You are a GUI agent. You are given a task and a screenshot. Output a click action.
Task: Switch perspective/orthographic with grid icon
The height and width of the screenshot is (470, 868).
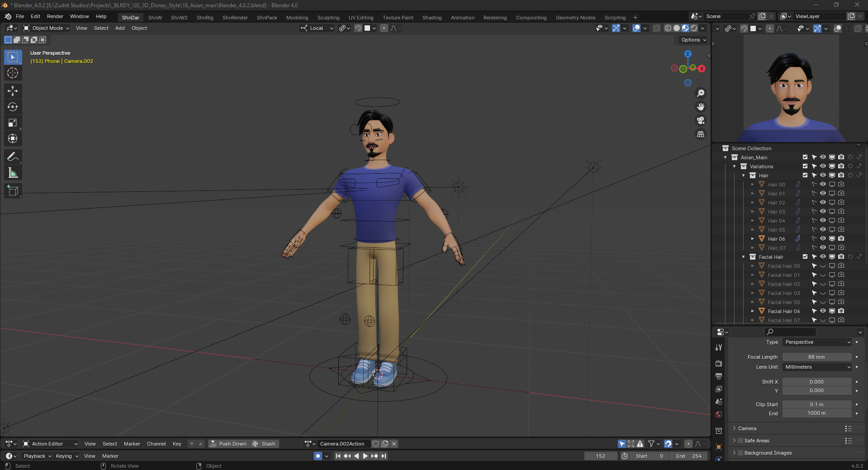[x=701, y=134]
